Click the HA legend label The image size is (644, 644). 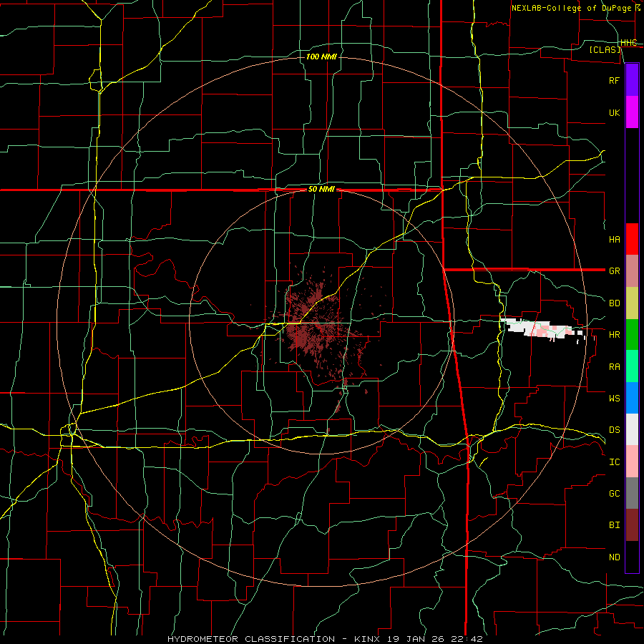pyautogui.click(x=614, y=240)
